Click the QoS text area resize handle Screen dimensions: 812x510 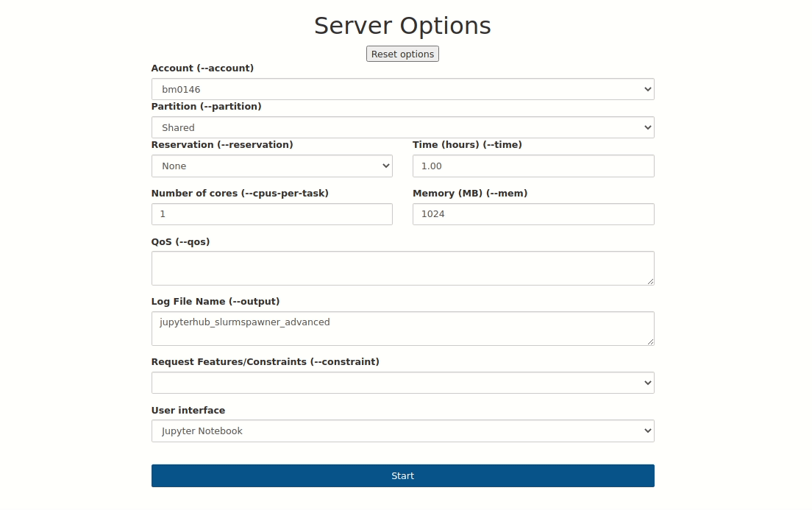(650, 281)
